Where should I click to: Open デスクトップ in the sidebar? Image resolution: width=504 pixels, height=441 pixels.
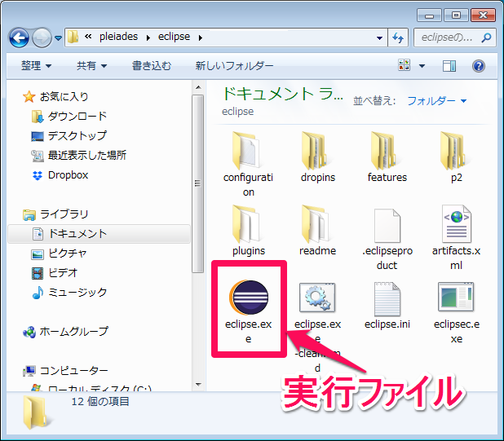tap(69, 135)
